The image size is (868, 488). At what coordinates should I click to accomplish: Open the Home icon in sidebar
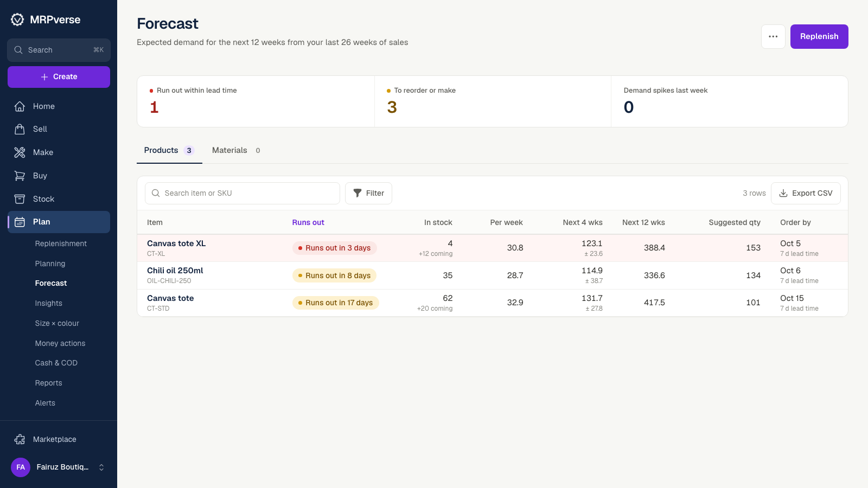pos(20,106)
